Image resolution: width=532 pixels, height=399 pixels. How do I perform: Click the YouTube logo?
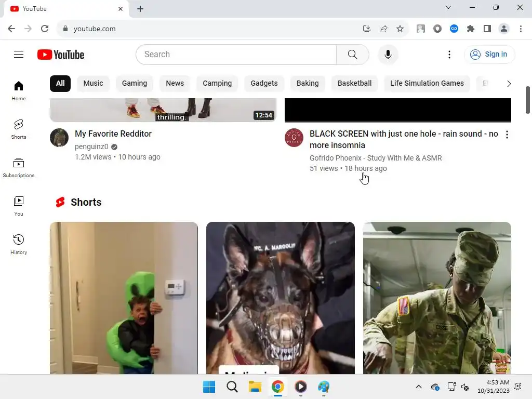(61, 55)
